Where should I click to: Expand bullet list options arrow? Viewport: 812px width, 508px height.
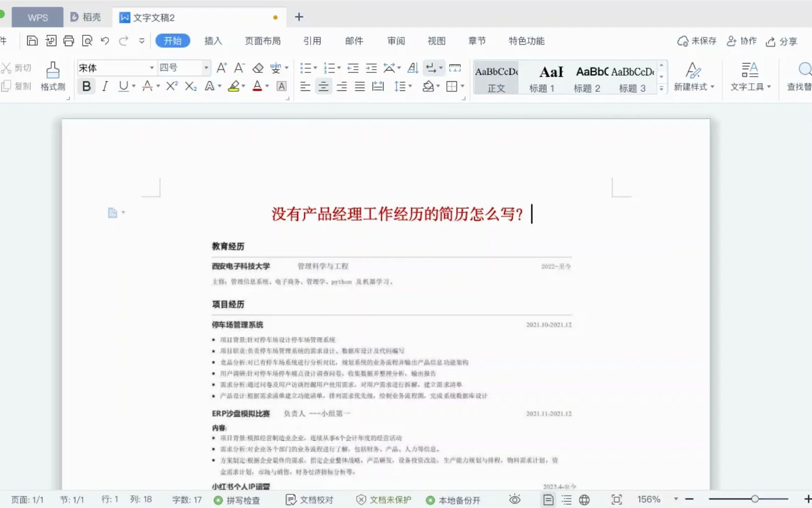tap(315, 69)
